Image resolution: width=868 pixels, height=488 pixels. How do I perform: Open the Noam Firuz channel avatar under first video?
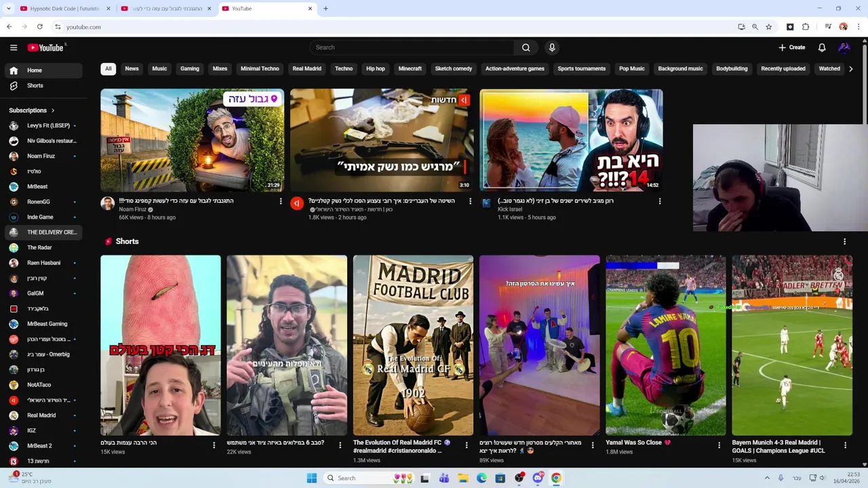click(108, 203)
